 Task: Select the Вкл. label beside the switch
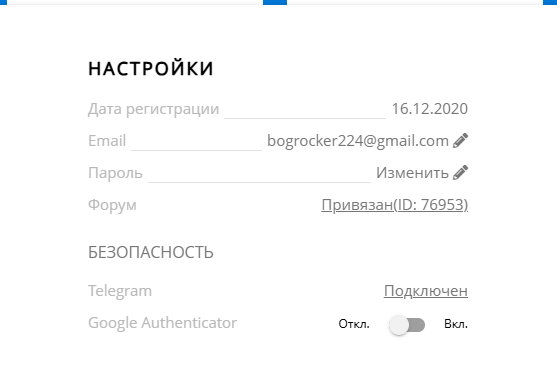click(x=456, y=324)
